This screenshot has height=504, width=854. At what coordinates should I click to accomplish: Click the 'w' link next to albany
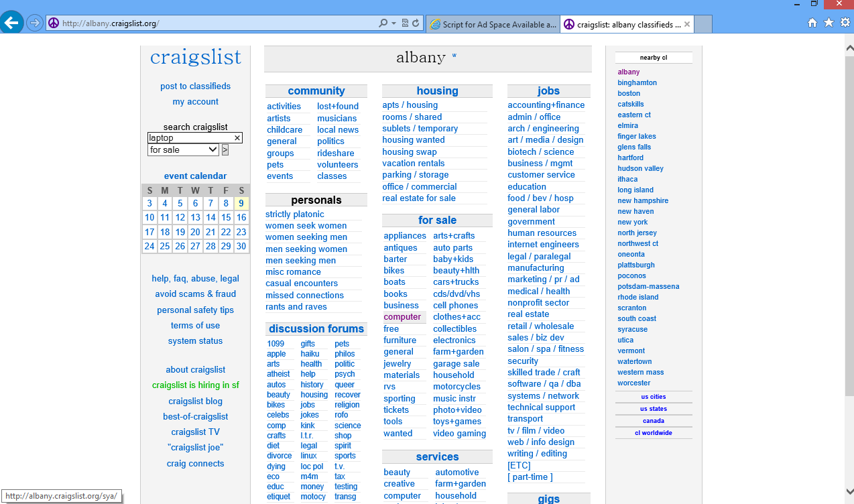coord(454,56)
